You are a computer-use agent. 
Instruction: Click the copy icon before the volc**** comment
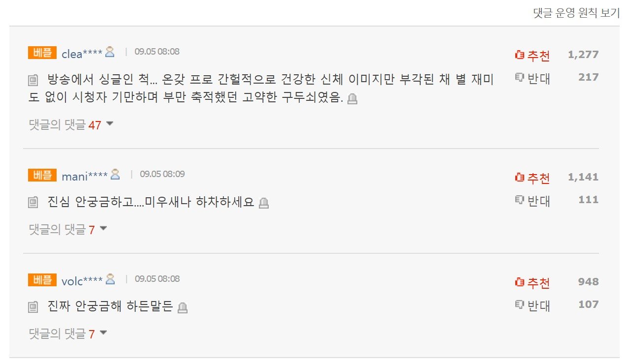tap(33, 307)
